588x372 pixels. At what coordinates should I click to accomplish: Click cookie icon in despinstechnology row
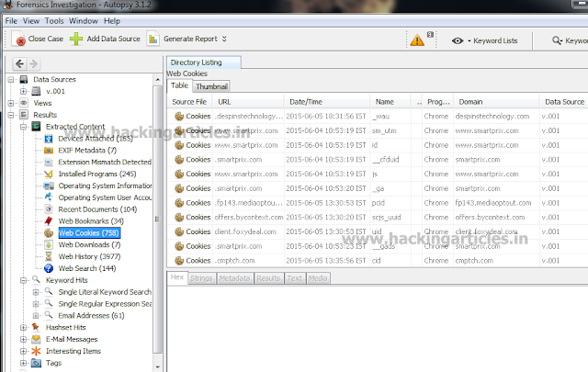pos(179,117)
